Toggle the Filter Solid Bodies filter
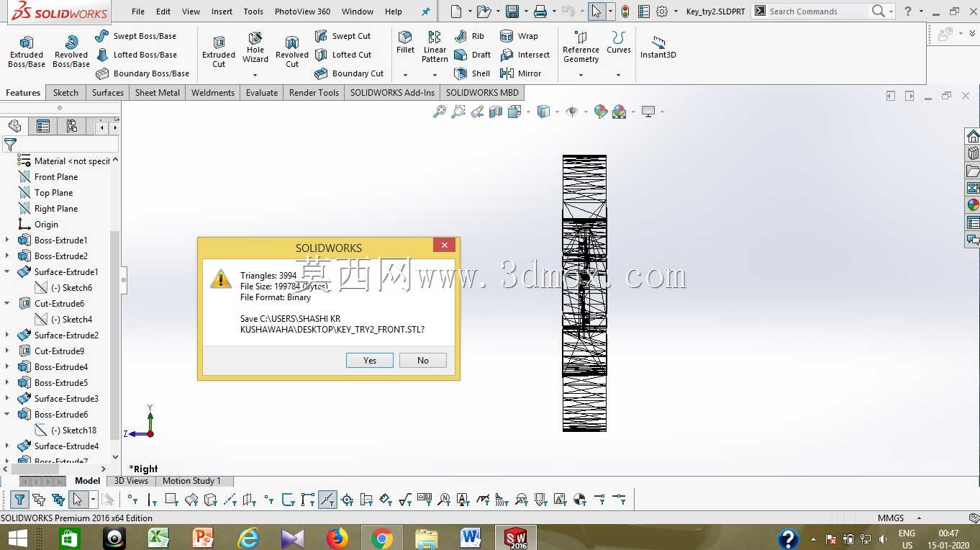 tap(210, 500)
